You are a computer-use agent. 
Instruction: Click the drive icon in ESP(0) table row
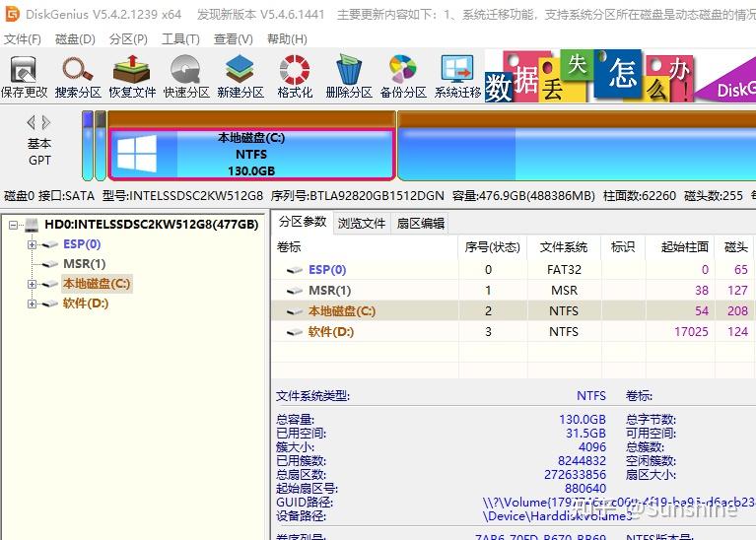click(295, 270)
